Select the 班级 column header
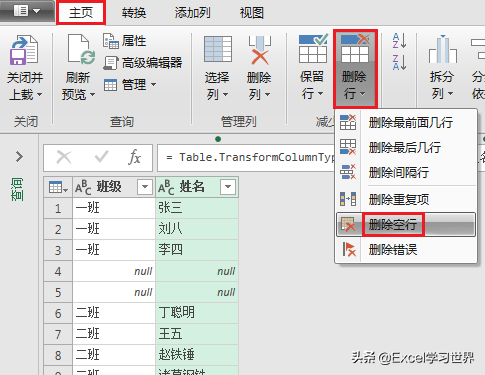The width and height of the screenshot is (485, 375). [114, 187]
